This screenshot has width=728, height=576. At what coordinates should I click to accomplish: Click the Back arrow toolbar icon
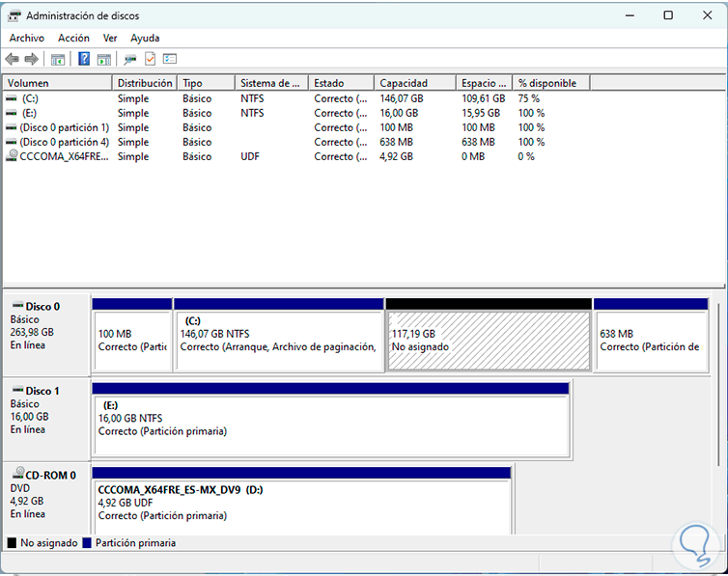pos(13,59)
